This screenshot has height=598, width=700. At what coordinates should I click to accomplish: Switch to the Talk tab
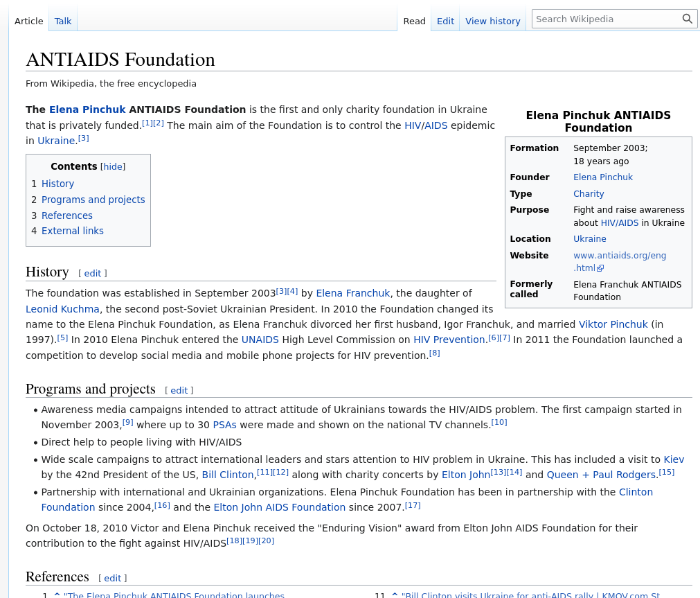[63, 21]
